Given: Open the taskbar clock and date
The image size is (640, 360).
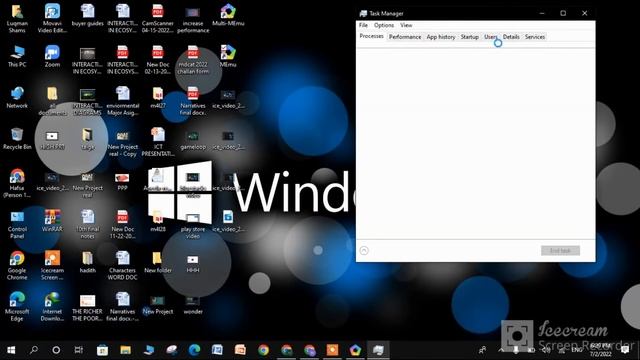Looking at the screenshot, I should (x=601, y=350).
